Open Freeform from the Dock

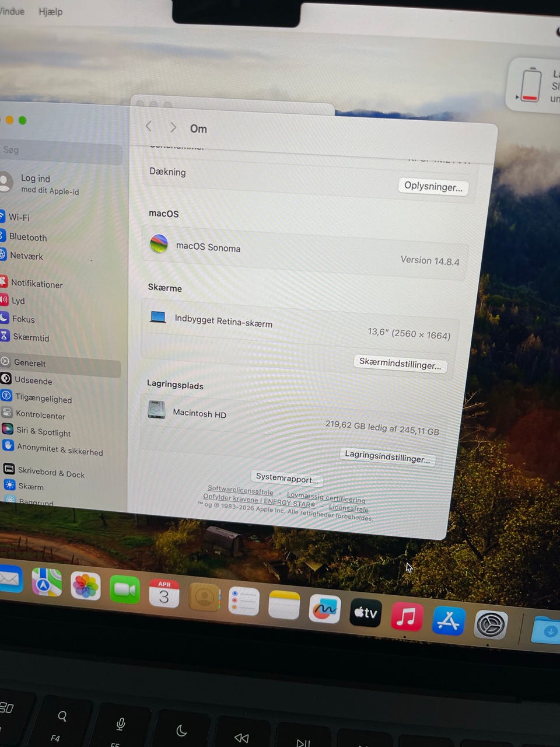tap(324, 609)
